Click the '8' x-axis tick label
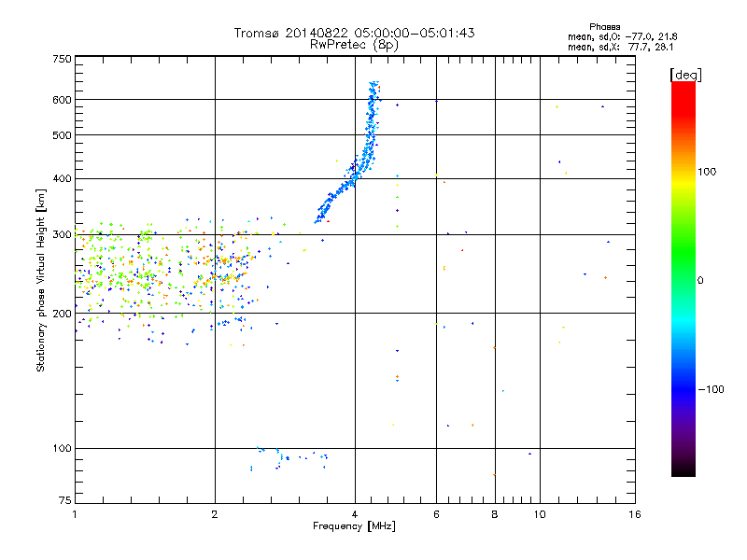The image size is (747, 560). [x=495, y=514]
